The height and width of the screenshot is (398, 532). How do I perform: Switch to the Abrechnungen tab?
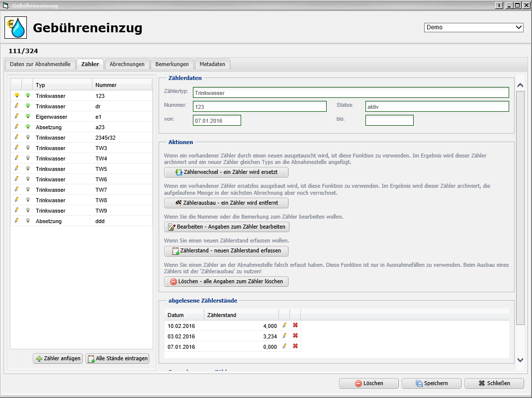coord(127,64)
